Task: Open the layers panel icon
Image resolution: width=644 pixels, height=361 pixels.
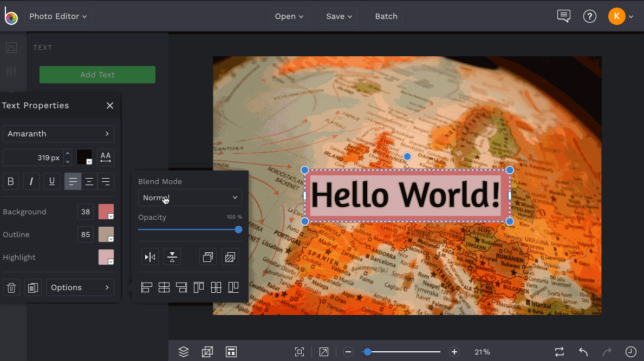Action: pyautogui.click(x=184, y=352)
